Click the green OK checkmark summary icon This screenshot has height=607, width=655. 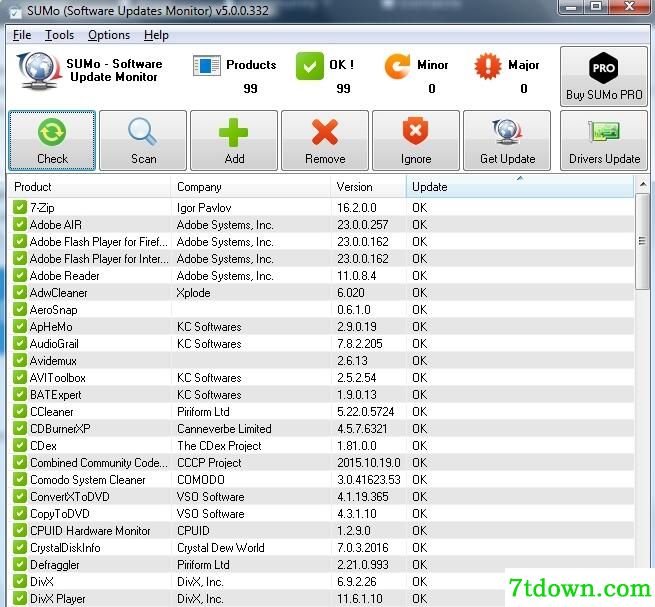(310, 66)
